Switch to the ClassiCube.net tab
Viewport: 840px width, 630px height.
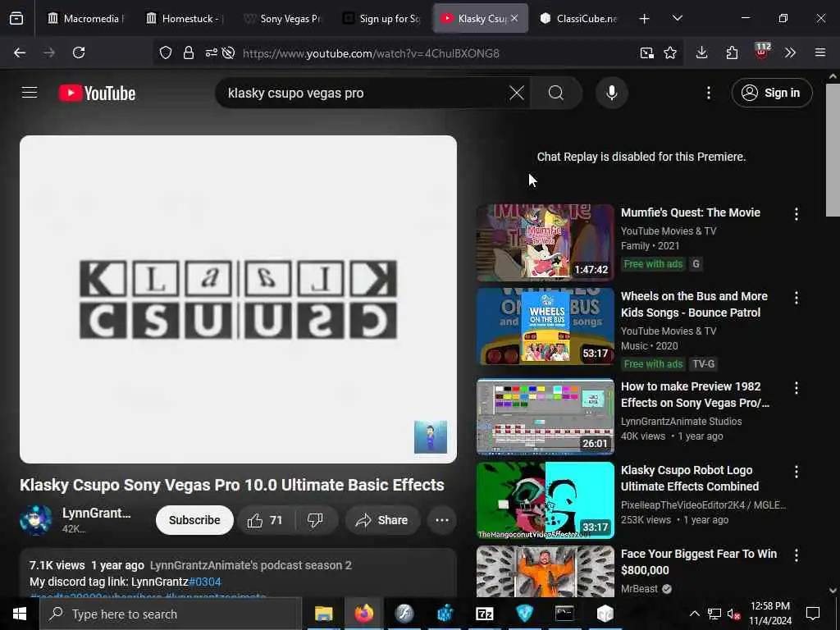[x=578, y=19]
